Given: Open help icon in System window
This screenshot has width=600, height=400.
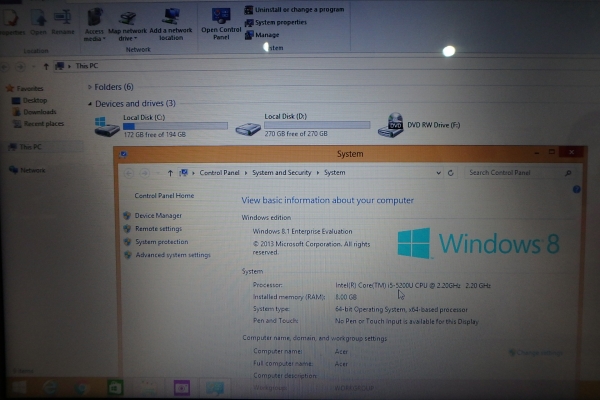Looking at the screenshot, I should (576, 189).
